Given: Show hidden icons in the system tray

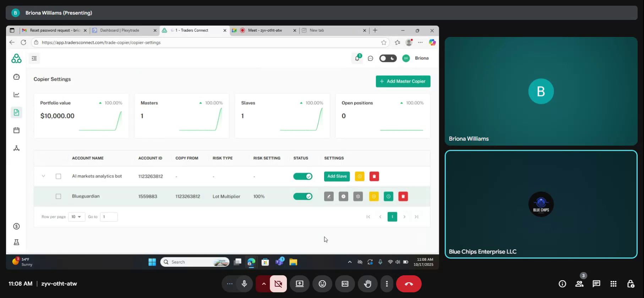Looking at the screenshot, I should tap(350, 262).
